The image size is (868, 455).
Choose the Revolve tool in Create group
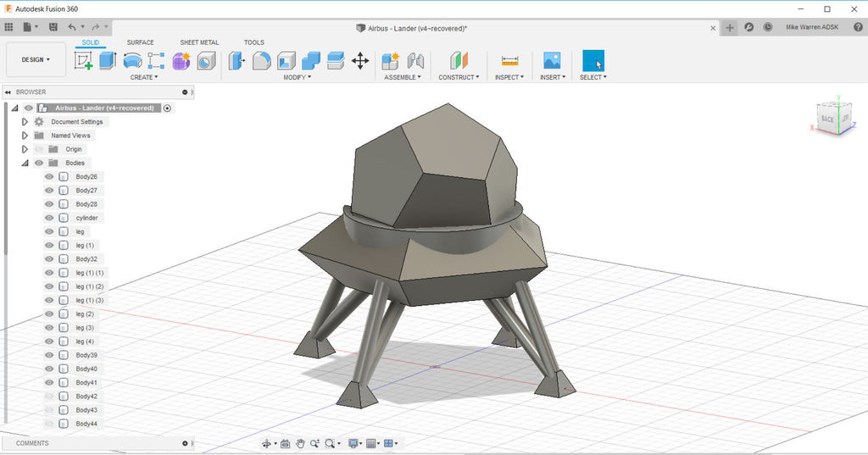click(x=132, y=60)
